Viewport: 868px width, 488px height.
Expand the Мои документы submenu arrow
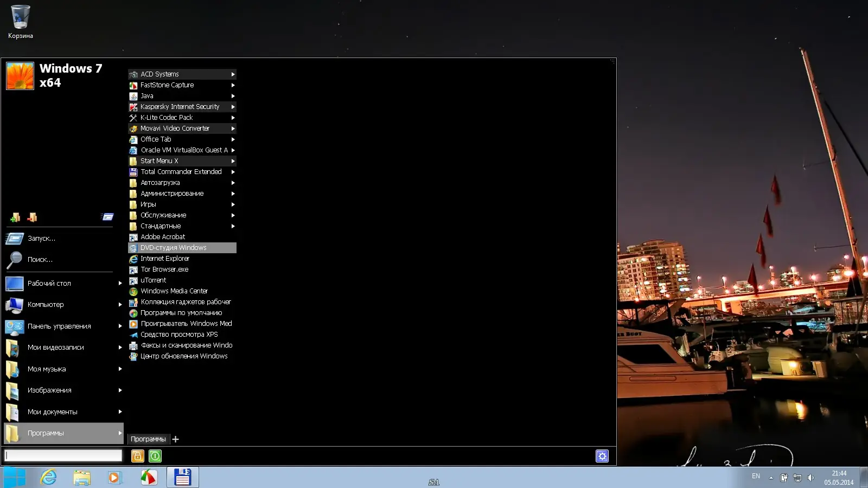coord(120,412)
